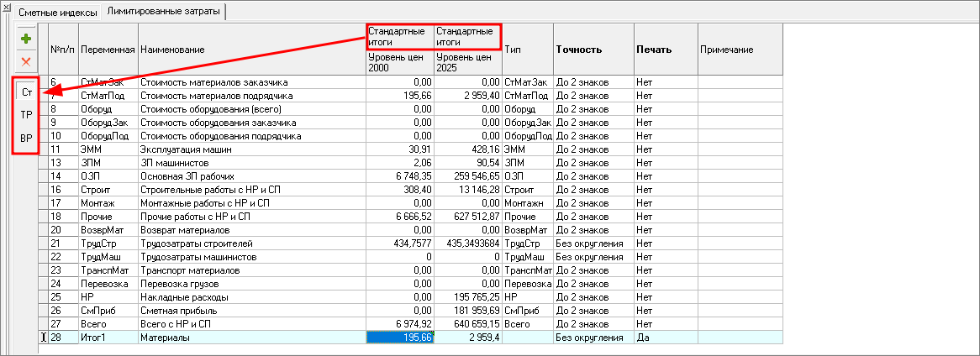Select highlighted cell 195,66 in row 28
This screenshot has width=980, height=356.
399,337
